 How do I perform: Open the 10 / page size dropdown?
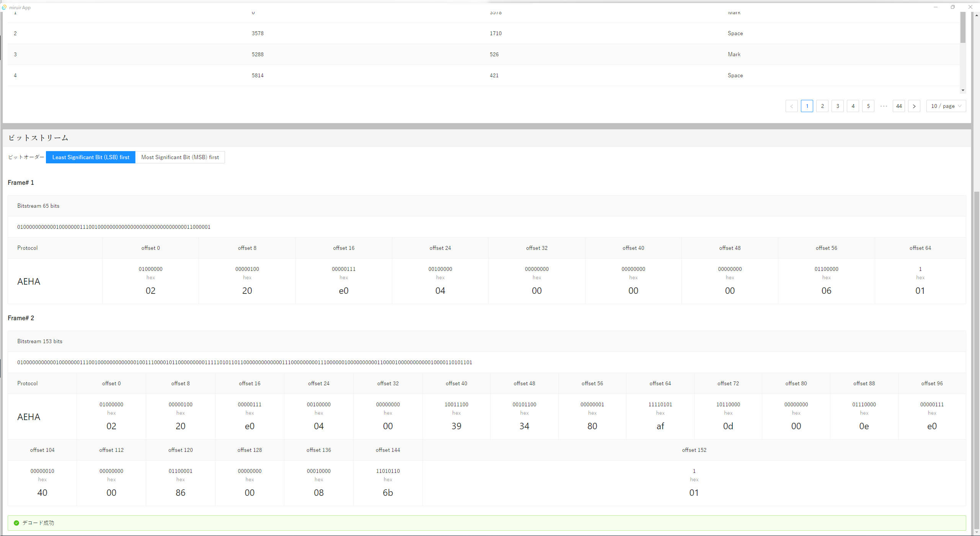(x=943, y=106)
